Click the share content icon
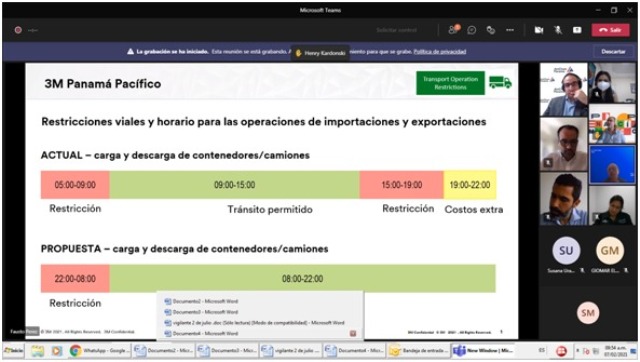 pos(577,30)
